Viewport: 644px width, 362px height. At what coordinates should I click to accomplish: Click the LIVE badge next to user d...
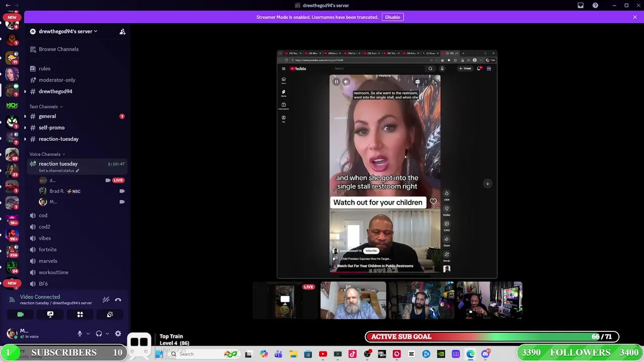[118, 180]
